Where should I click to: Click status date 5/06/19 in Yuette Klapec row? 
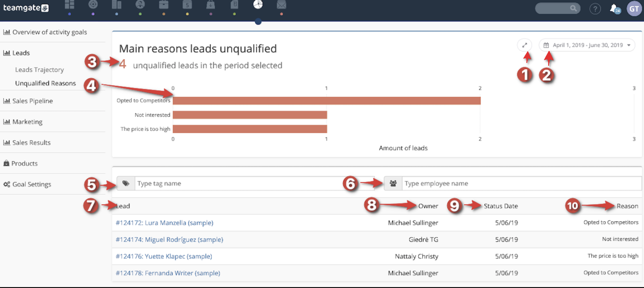(x=506, y=256)
